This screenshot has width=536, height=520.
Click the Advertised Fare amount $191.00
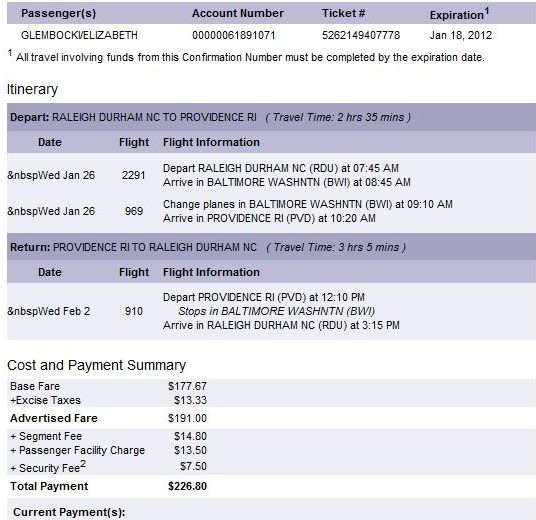click(x=187, y=418)
